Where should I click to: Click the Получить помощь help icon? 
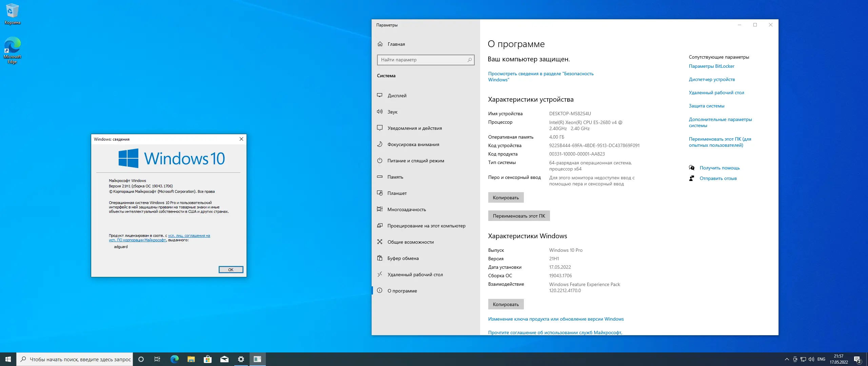692,167
